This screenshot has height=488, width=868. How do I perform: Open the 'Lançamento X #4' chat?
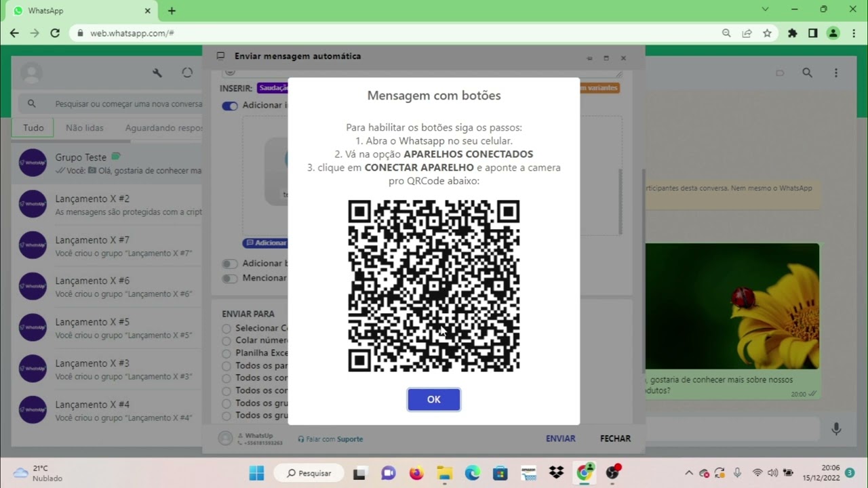pos(106,411)
